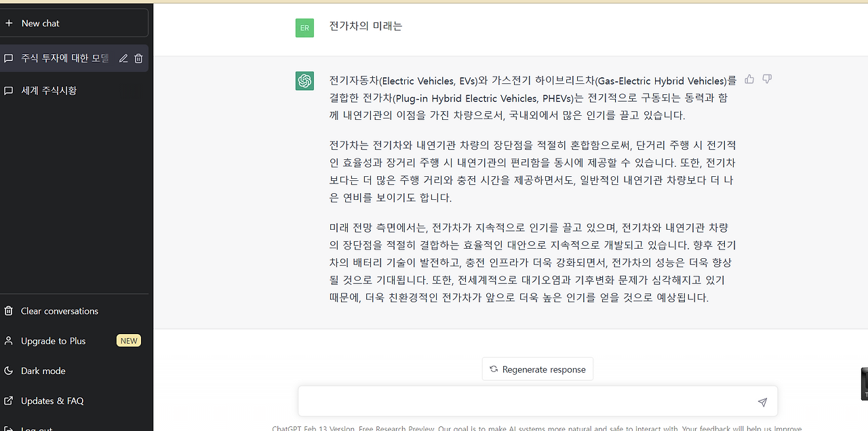
Task: Click the ChatGPT logo avatar
Action: click(x=304, y=80)
